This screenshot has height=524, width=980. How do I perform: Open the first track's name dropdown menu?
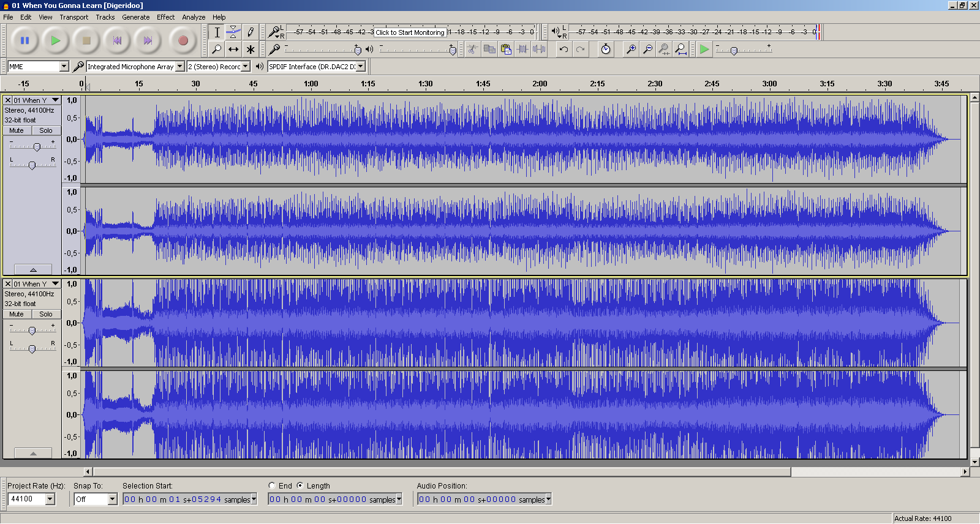coord(37,100)
